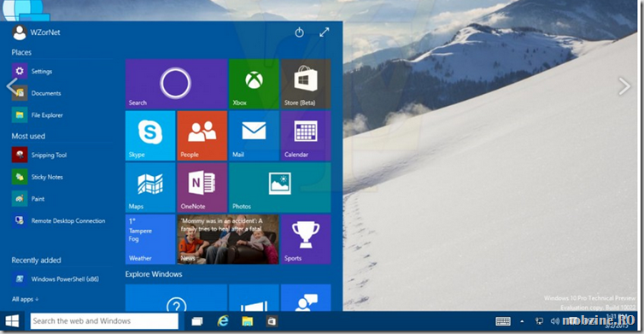Expand Start menu to full screen
Screen dimensions: 644x334
pos(325,32)
